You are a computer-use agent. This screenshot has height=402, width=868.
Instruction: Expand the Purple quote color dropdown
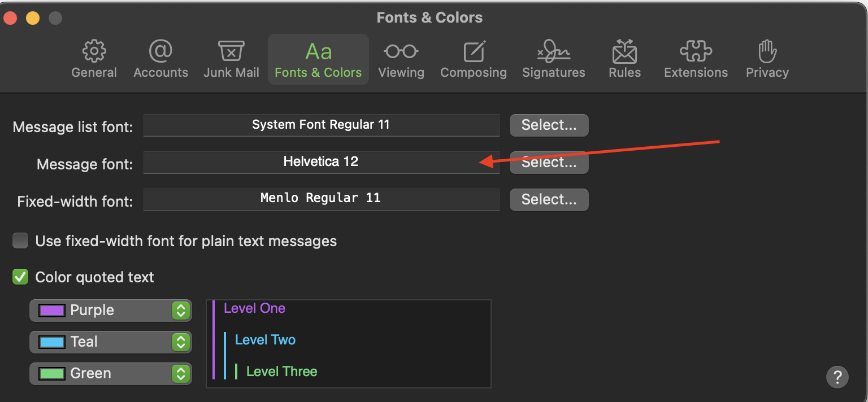180,310
